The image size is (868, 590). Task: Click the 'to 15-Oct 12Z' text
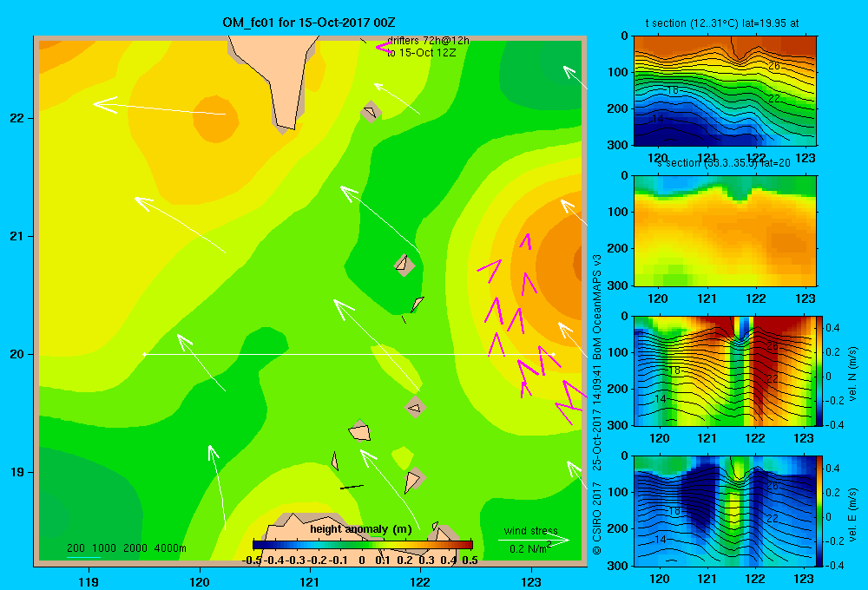click(421, 53)
